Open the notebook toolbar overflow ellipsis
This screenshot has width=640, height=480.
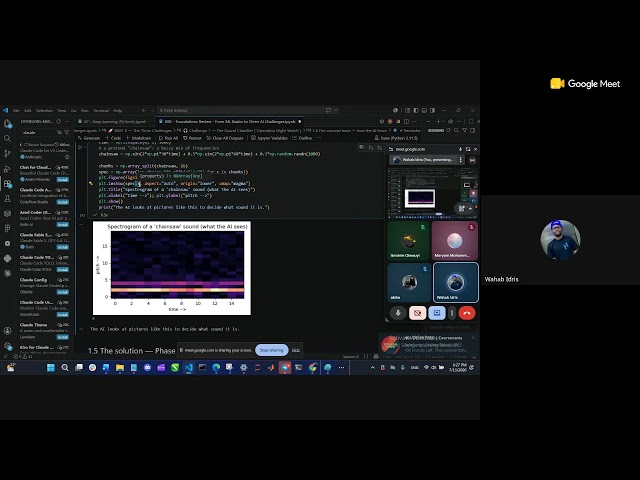319,138
